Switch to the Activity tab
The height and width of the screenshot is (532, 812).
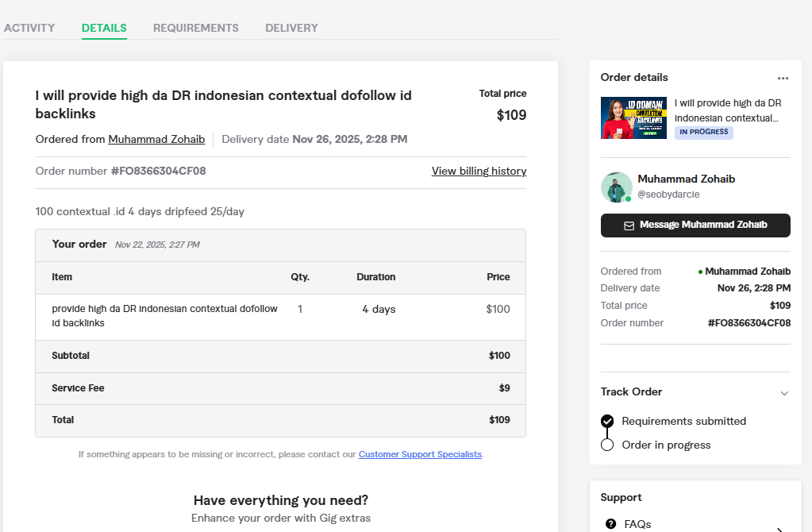pos(29,28)
